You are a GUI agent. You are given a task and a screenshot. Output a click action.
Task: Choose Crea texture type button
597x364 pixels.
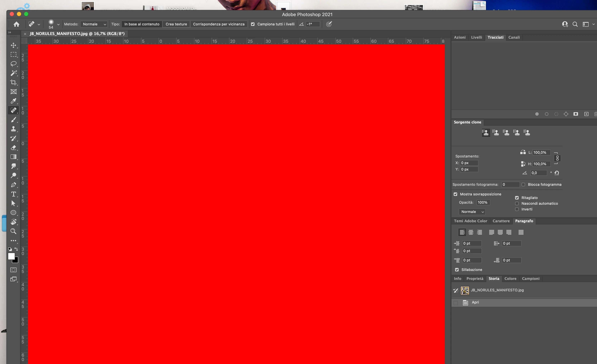point(176,24)
